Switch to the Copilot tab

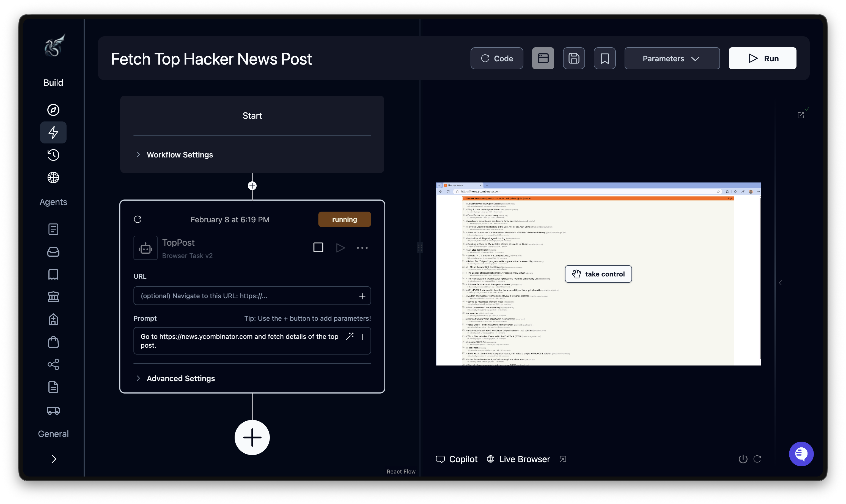tap(457, 459)
